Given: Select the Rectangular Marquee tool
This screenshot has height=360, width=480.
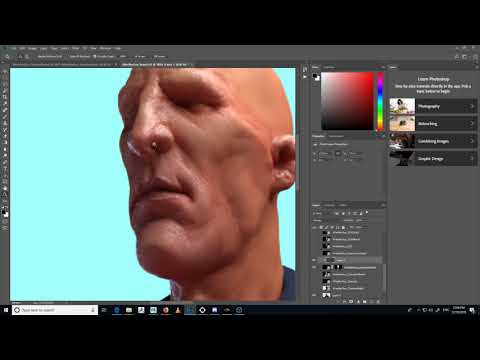Looking at the screenshot, I should point(5,77).
